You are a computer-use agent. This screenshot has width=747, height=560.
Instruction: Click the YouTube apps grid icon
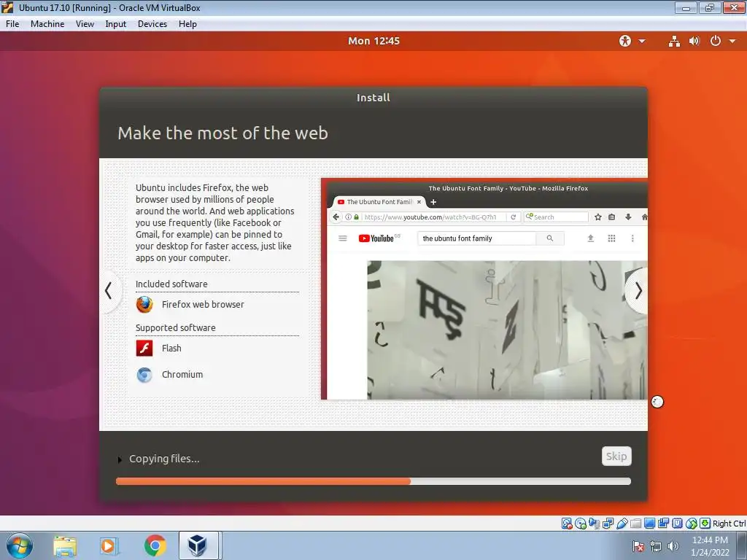tap(612, 238)
